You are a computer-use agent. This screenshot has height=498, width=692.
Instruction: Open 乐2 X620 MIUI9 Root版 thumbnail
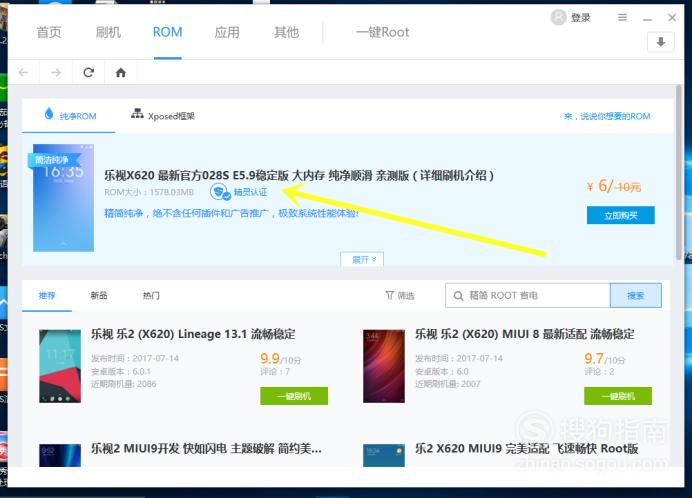[x=384, y=455]
